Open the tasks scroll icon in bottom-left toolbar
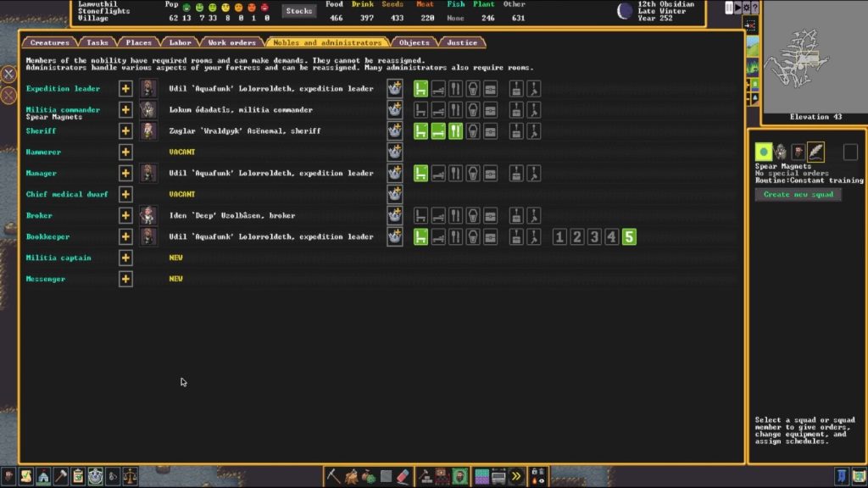The image size is (868, 488). coord(26,476)
